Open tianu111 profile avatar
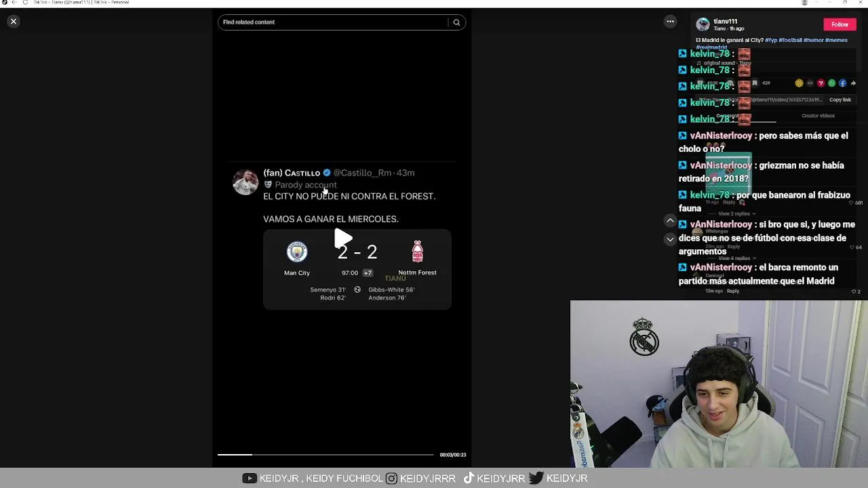This screenshot has width=868, height=488. pyautogui.click(x=703, y=24)
